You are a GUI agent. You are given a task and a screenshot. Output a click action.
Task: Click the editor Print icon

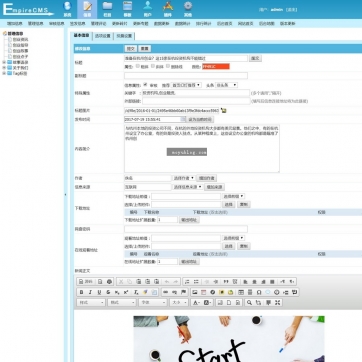(109, 282)
